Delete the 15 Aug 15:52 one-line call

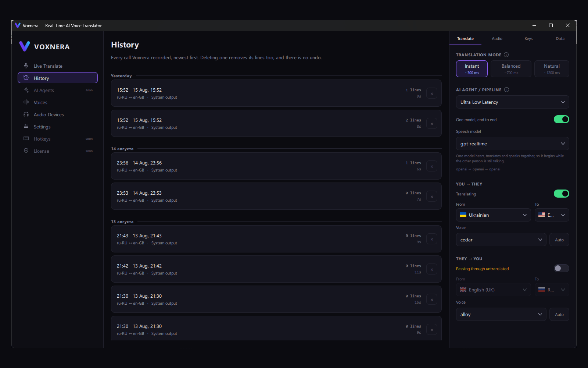click(x=432, y=93)
